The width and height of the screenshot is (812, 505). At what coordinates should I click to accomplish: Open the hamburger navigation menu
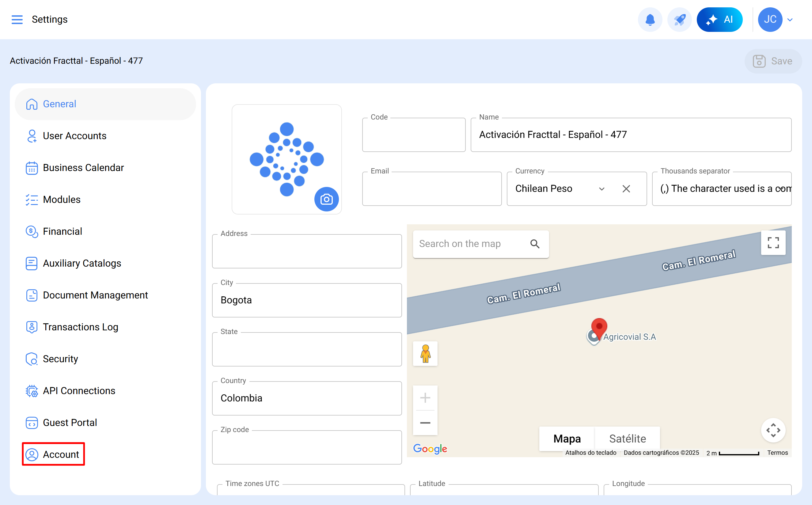pos(17,19)
